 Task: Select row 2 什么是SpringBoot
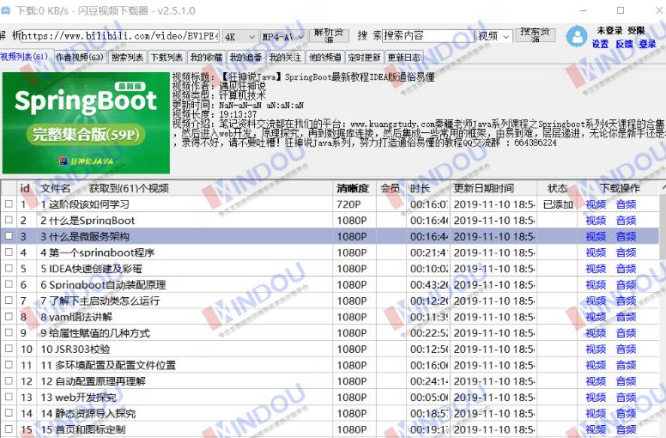(330, 220)
